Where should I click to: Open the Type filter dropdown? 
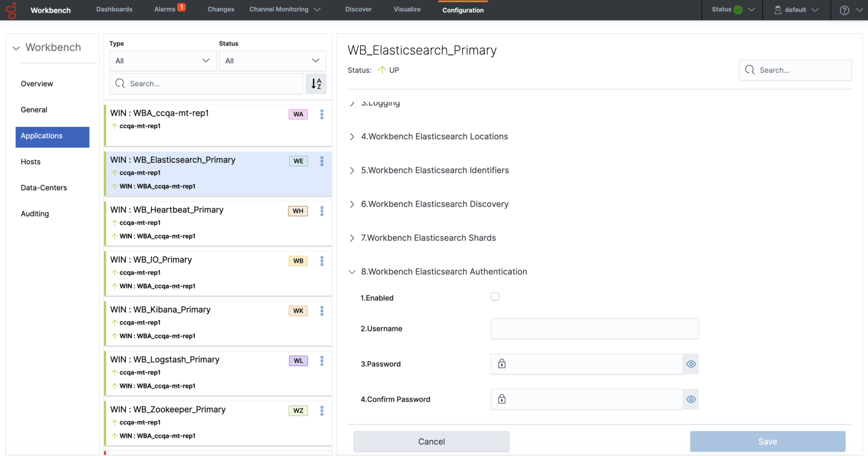coord(162,61)
